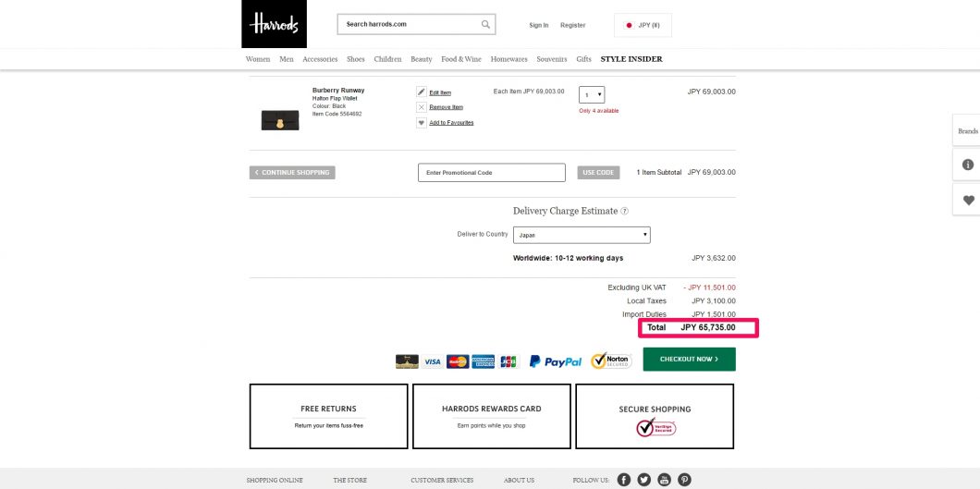
Task: Click the Burberry Runway product name
Action: 338,91
